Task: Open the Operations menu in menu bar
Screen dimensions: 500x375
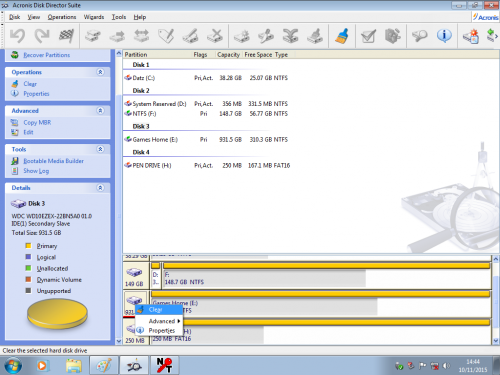Action: tap(62, 17)
